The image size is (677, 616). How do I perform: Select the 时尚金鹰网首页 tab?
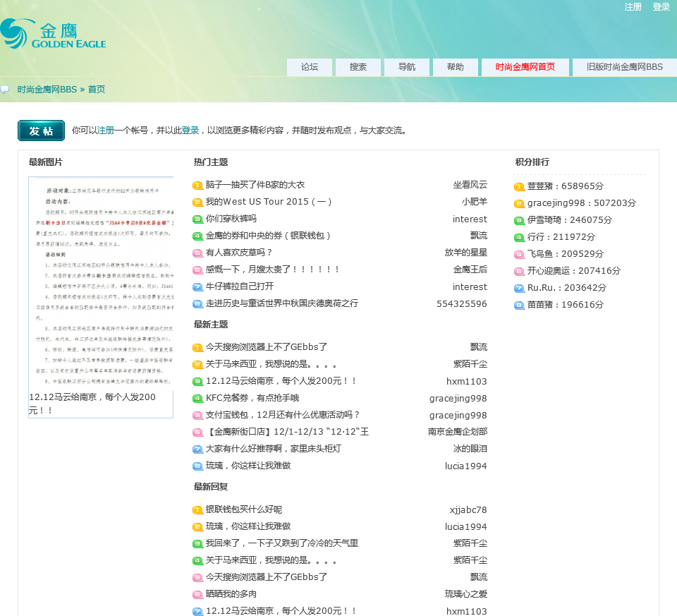(525, 67)
